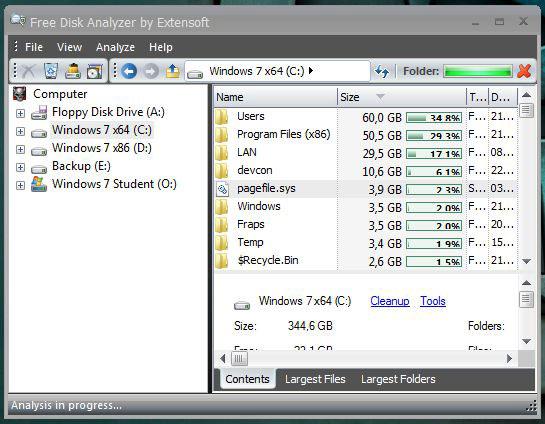The width and height of the screenshot is (545, 424).
Task: Click the Floppy Disk Drive (A:) icon
Action: coord(39,113)
